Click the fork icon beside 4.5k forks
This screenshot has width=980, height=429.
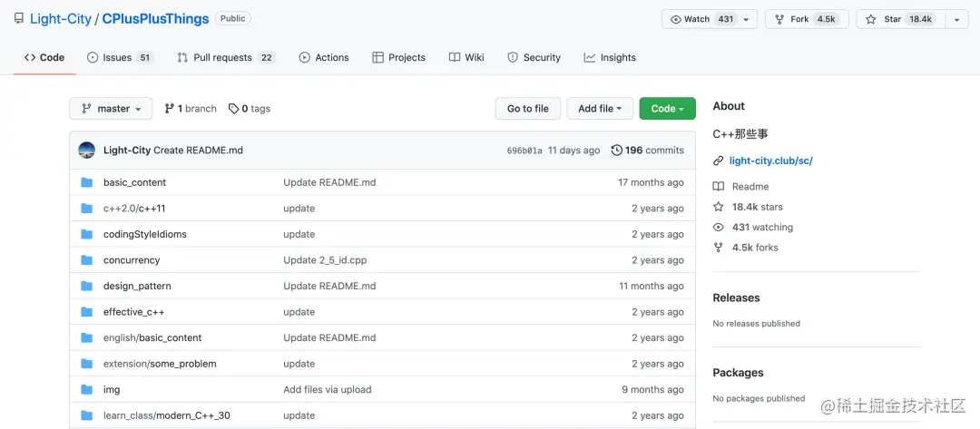[719, 248]
